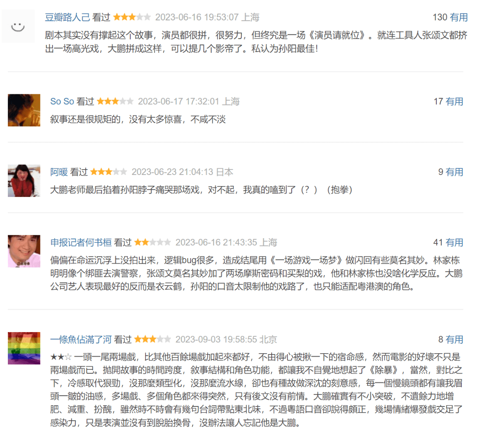Vote 有用 on 阿暖's comment

click(x=454, y=172)
